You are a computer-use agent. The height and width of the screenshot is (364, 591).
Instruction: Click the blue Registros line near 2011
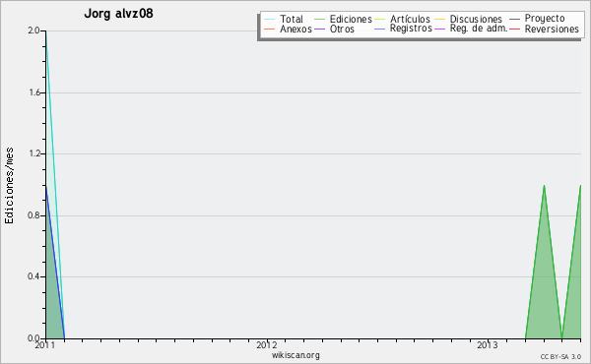55,263
